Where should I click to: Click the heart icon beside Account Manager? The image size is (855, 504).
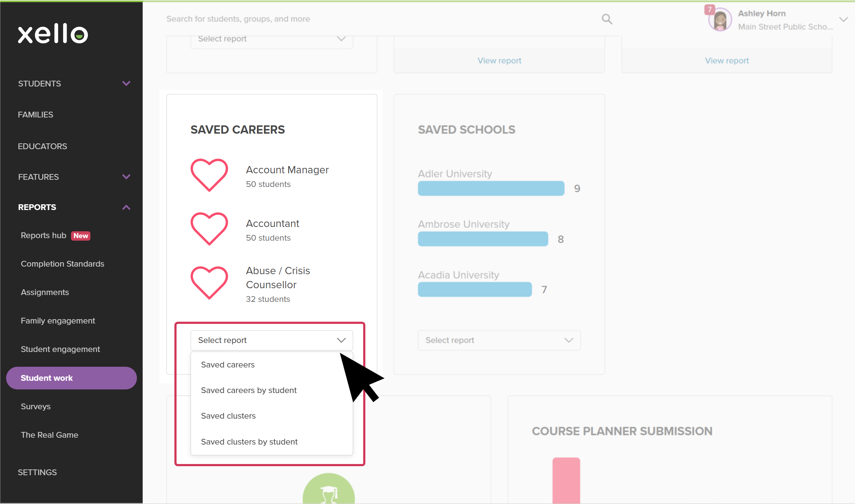click(x=209, y=175)
